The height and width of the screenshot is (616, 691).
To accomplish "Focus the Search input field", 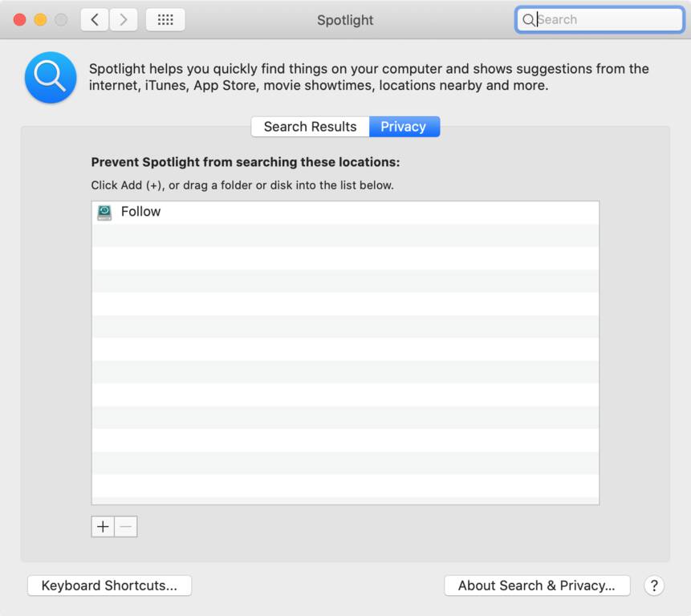I will [x=600, y=20].
